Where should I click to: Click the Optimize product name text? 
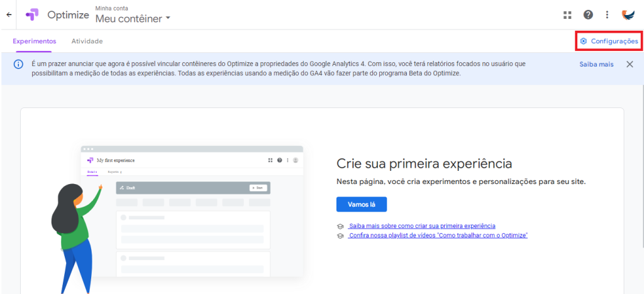point(68,15)
